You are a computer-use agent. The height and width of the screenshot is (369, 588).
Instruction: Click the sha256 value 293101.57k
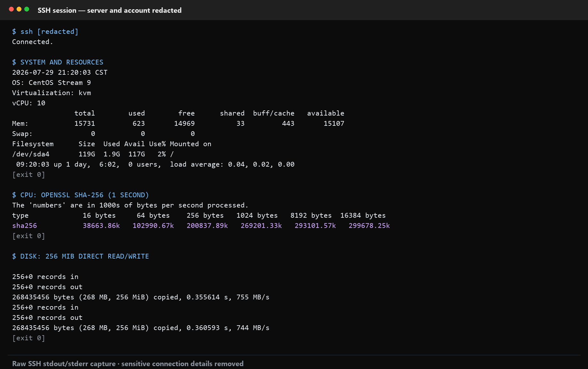(x=315, y=226)
